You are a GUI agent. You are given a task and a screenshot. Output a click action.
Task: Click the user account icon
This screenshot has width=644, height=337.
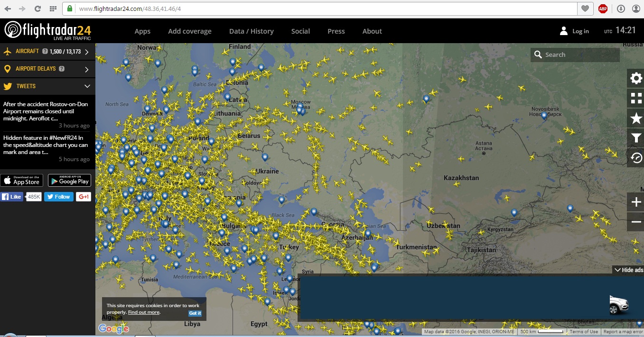click(563, 31)
